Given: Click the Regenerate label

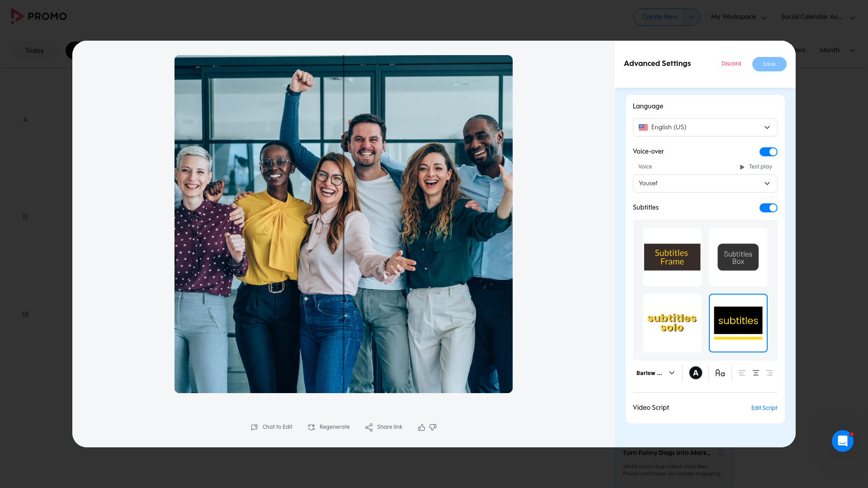Looking at the screenshot, I should point(335,427).
